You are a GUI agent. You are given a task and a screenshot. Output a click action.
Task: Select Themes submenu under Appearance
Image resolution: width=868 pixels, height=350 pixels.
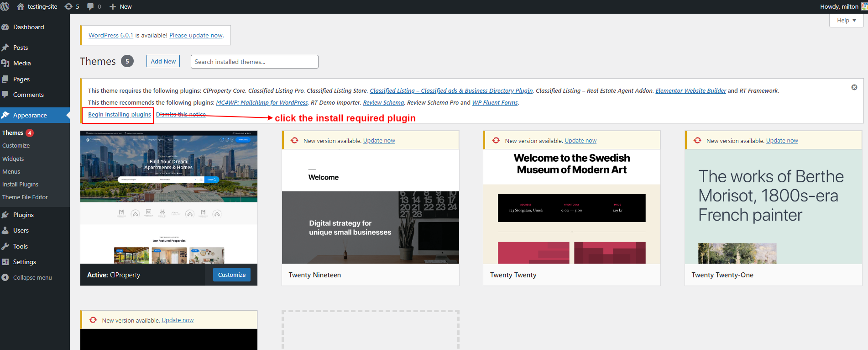pyautogui.click(x=13, y=133)
